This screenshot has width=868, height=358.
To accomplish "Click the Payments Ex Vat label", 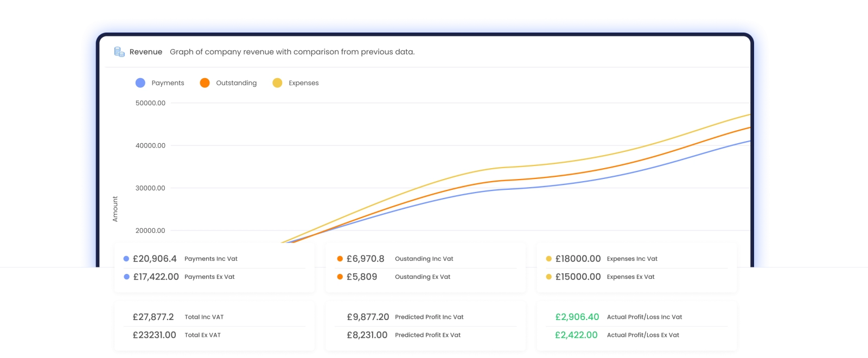I will [x=209, y=277].
